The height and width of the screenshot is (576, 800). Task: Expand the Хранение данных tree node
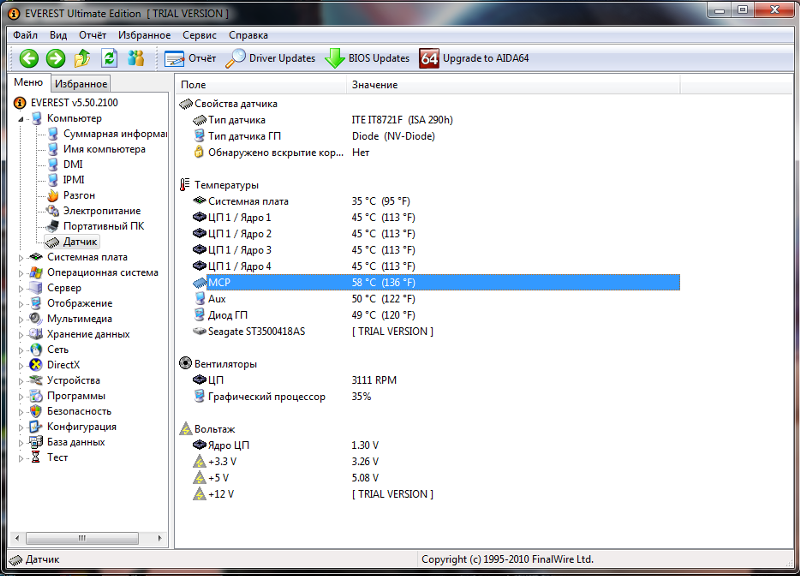(21, 335)
